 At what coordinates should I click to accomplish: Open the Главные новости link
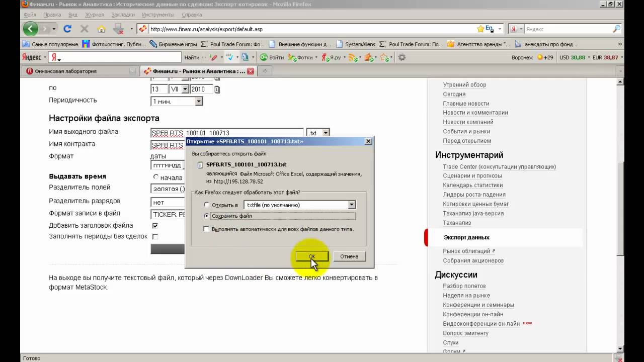point(466,104)
